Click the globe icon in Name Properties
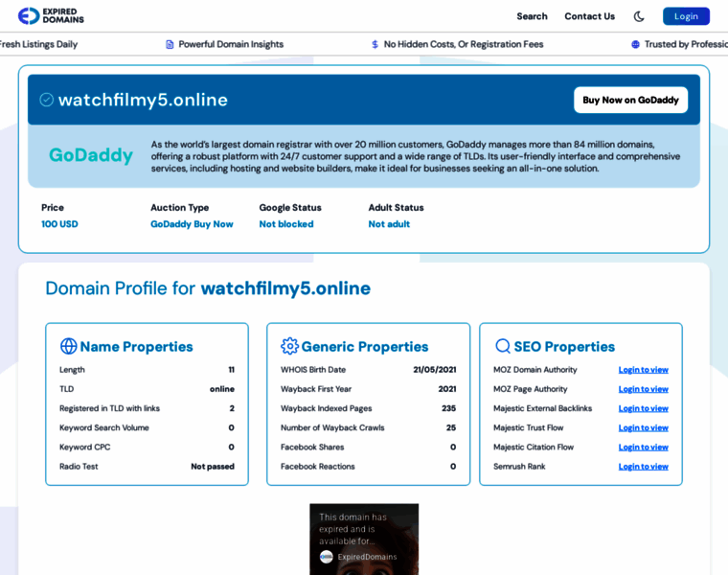Screen dimensions: 728x575 69,346
